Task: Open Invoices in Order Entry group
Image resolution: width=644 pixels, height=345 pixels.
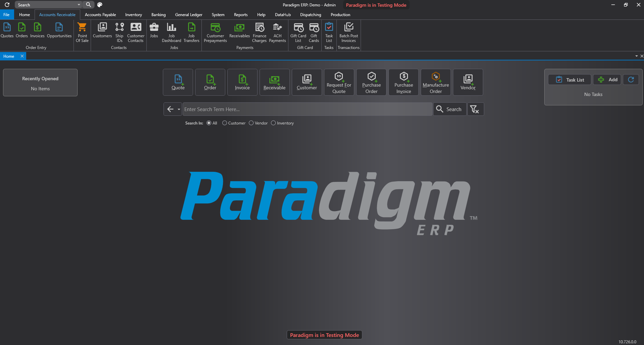Action: click(37, 30)
